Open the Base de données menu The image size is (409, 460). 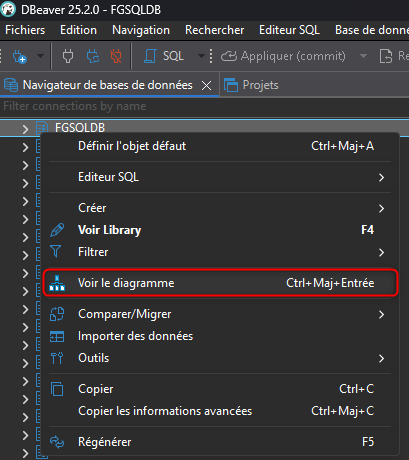pyautogui.click(x=372, y=30)
